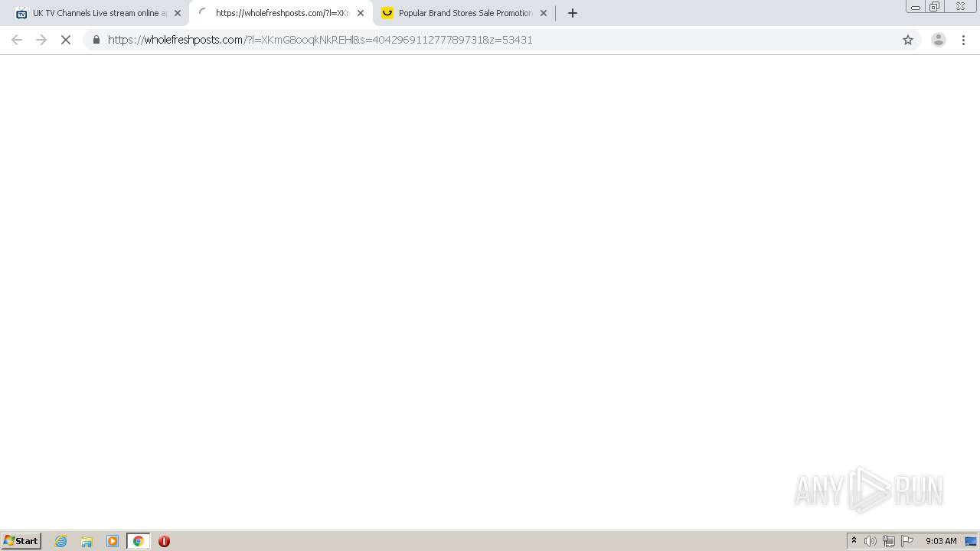Click the address bar URL
980x551 pixels.
[x=320, y=40]
